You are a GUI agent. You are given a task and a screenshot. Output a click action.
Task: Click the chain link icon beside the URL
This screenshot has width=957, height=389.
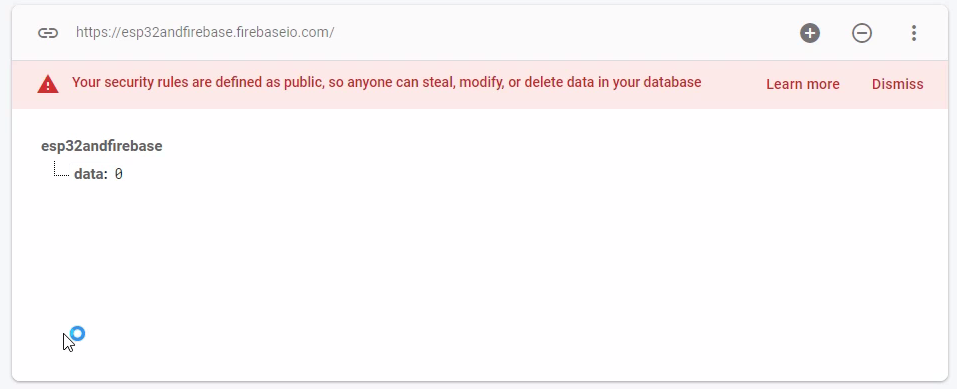pyautogui.click(x=48, y=33)
